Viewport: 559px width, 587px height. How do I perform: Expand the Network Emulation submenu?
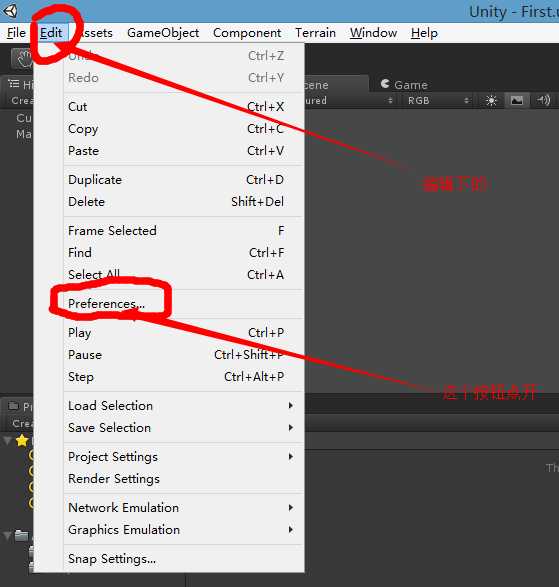coord(183,508)
